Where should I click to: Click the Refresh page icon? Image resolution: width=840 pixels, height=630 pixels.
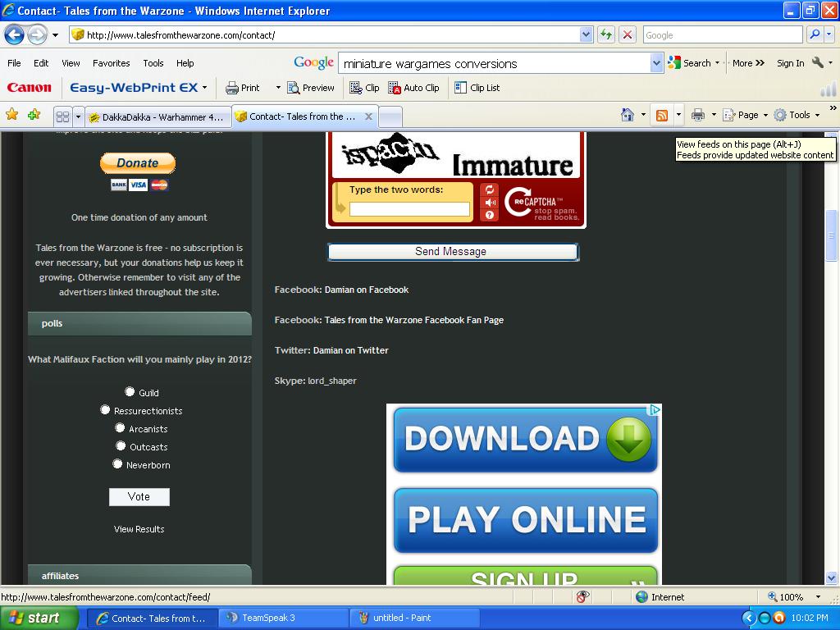click(x=606, y=34)
